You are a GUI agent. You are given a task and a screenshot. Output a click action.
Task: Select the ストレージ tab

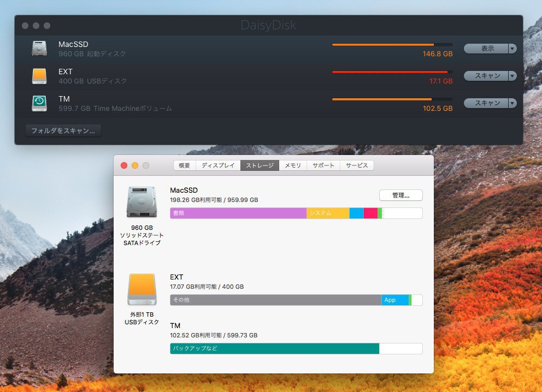pyautogui.click(x=260, y=165)
